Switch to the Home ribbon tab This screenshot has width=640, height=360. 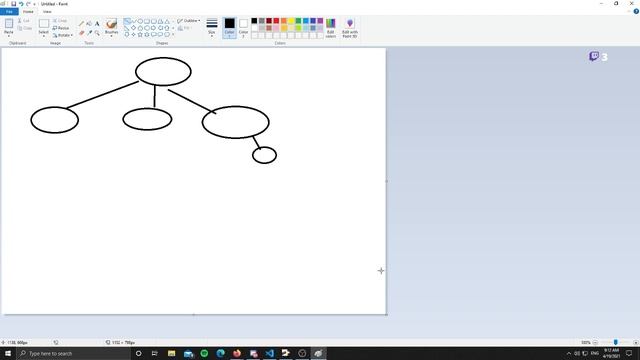tap(28, 11)
